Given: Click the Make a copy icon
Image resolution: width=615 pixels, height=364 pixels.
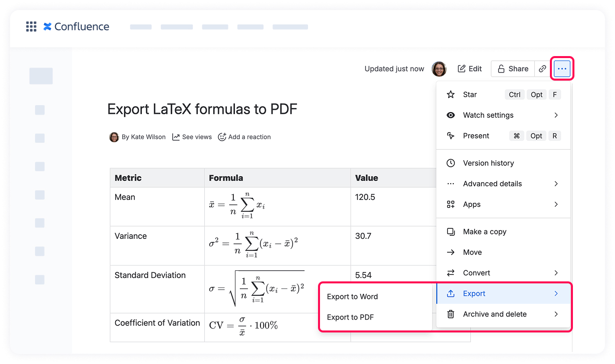Looking at the screenshot, I should pos(451,231).
